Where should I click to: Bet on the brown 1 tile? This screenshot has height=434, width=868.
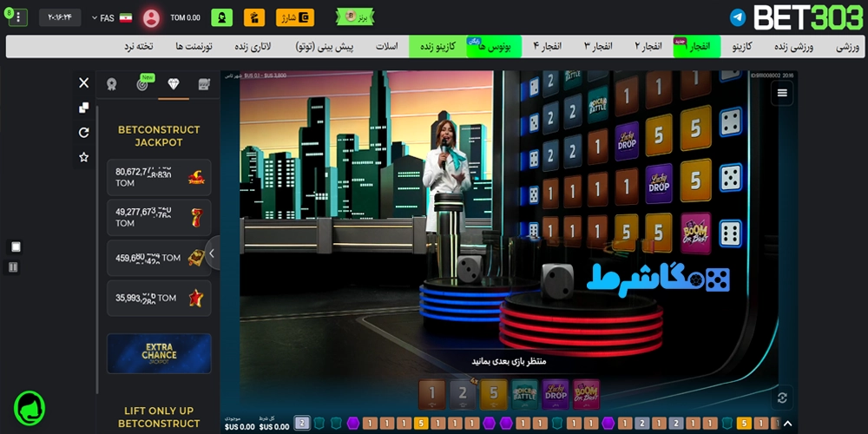click(x=431, y=395)
